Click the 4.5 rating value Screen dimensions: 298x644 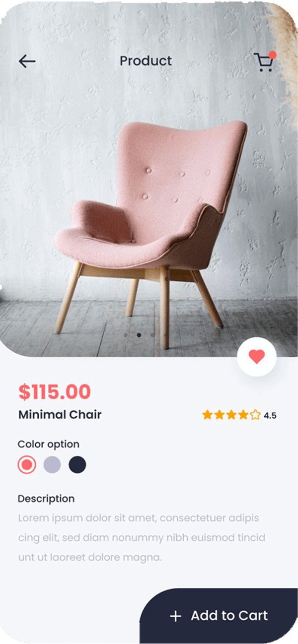270,416
